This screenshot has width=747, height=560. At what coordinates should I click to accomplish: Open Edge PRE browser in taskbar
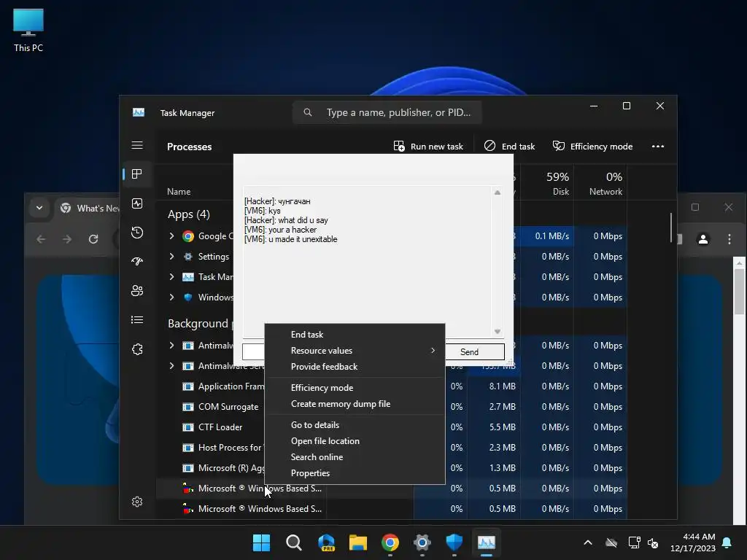click(326, 542)
